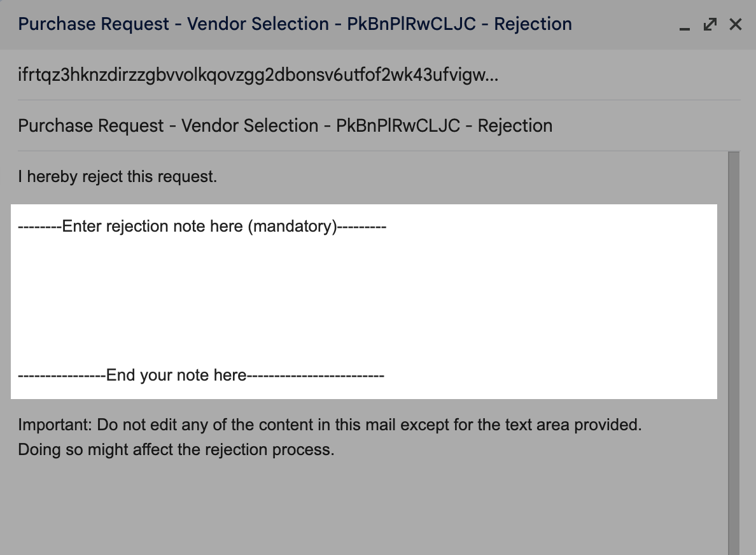Focus the subject line field
This screenshot has width=756, height=555.
tap(379, 126)
